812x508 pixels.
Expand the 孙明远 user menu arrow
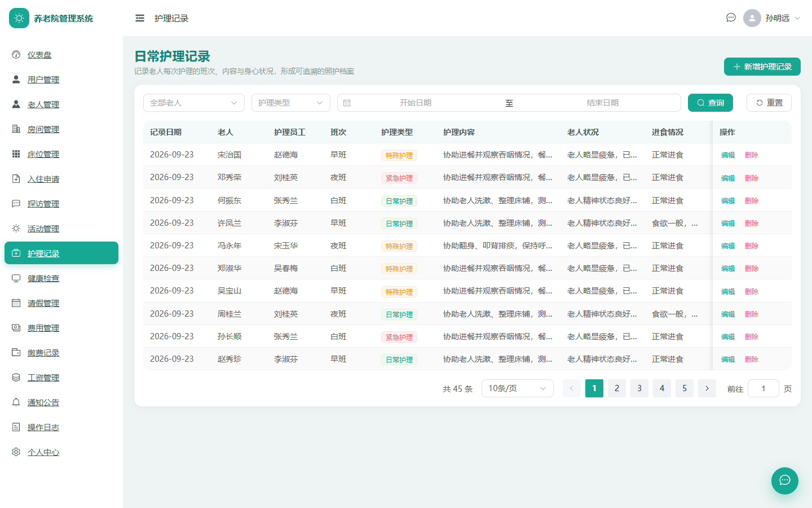[797, 18]
